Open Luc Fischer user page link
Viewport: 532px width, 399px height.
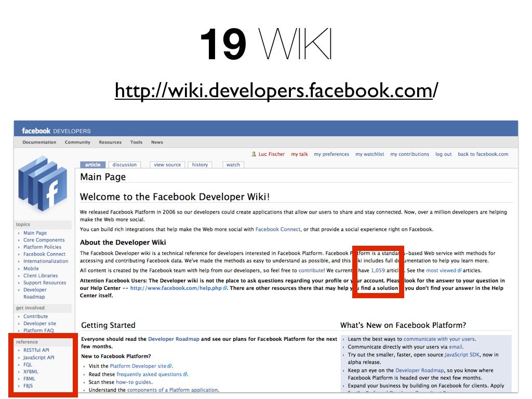271,154
